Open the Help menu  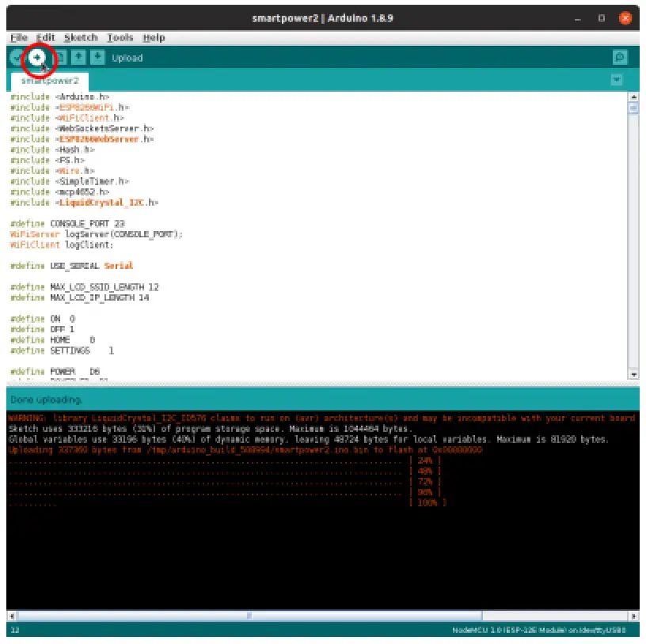click(x=154, y=37)
